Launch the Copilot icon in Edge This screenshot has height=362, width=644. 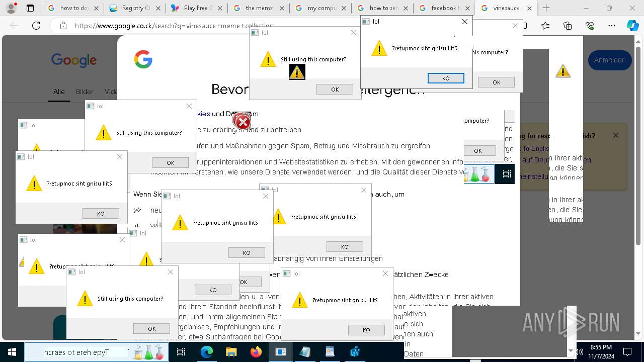tap(633, 26)
